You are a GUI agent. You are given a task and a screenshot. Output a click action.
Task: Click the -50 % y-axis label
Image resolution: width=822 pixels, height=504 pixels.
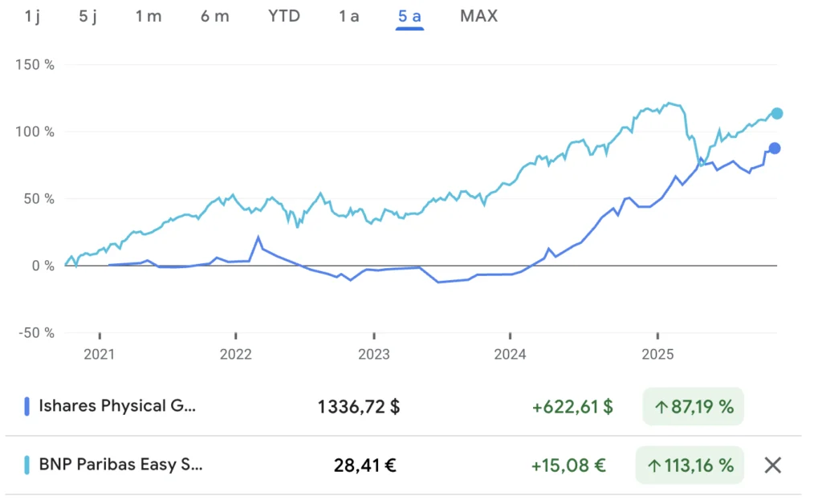(x=36, y=333)
